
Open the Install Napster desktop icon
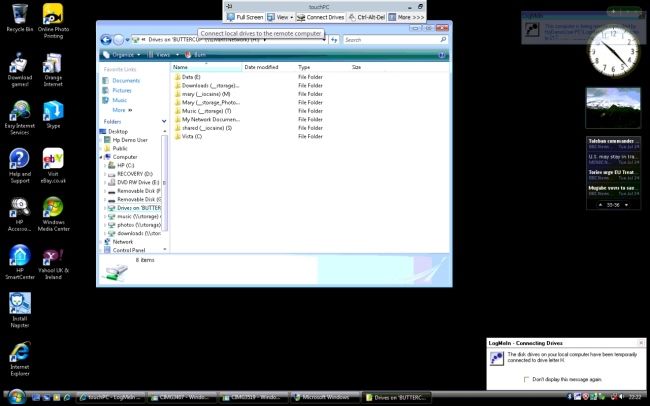pos(19,310)
